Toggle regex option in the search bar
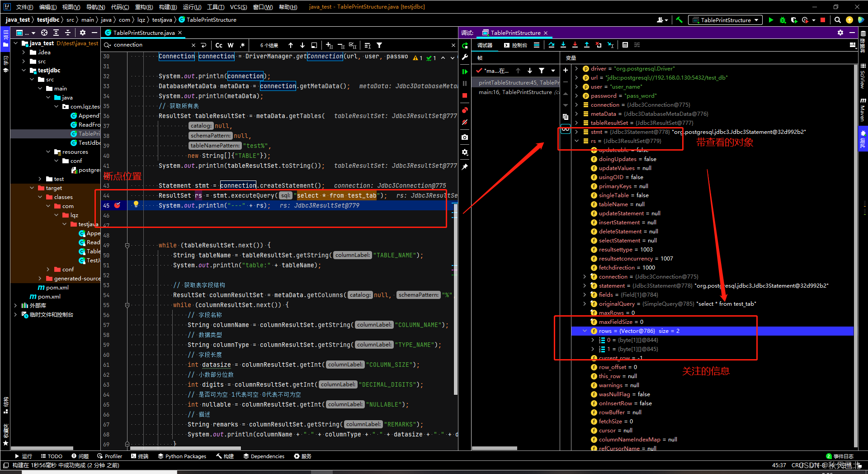 pos(242,45)
